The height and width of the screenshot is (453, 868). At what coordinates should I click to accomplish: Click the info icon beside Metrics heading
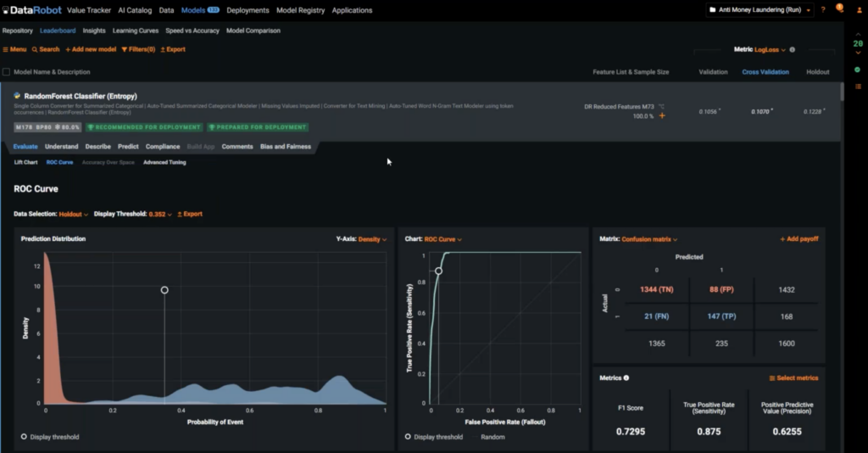tap(626, 378)
